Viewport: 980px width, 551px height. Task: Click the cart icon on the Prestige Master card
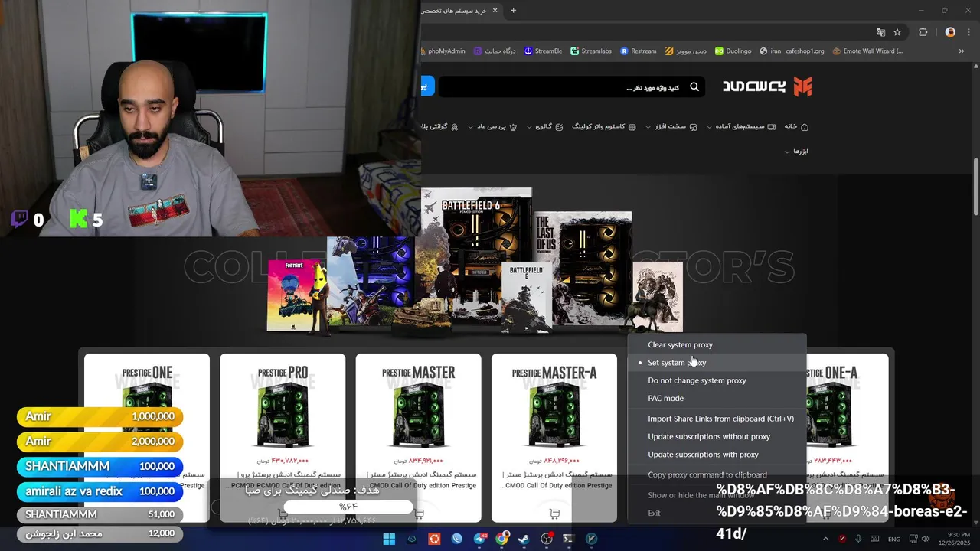[419, 514]
